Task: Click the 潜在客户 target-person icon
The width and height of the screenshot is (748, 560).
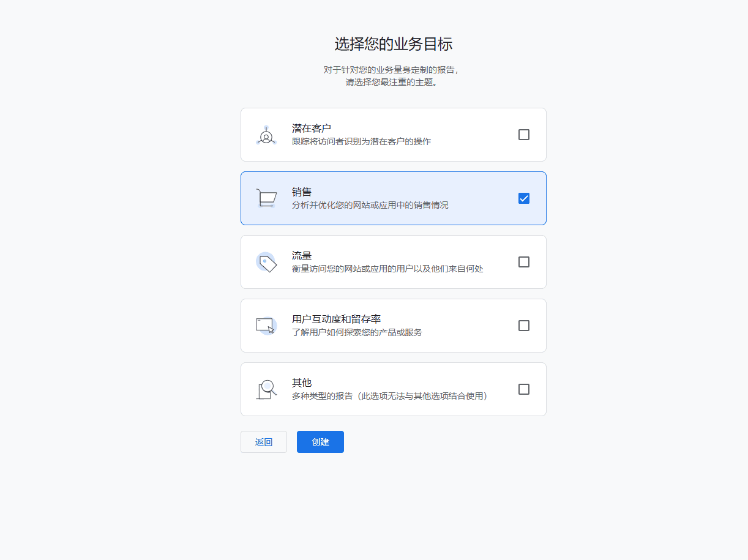Action: [266, 135]
